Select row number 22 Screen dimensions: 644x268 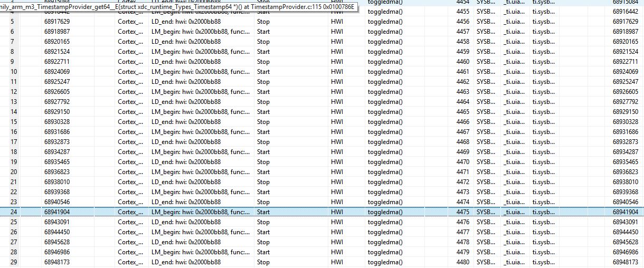(x=14, y=192)
